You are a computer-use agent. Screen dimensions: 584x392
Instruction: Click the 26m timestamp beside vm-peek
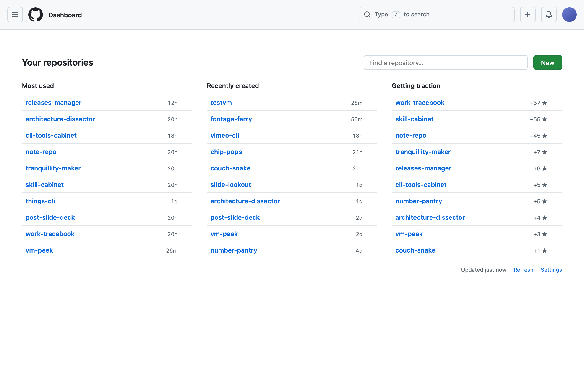172,250
